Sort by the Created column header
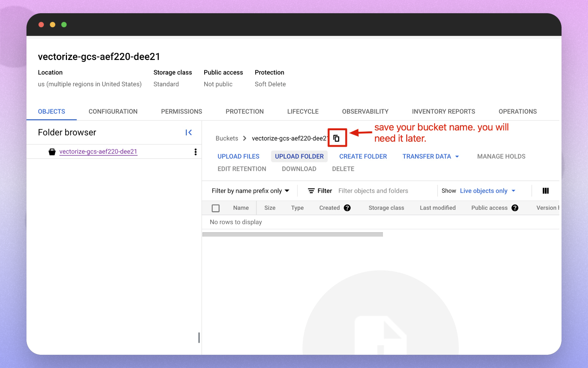Image resolution: width=588 pixels, height=368 pixels. (329, 208)
